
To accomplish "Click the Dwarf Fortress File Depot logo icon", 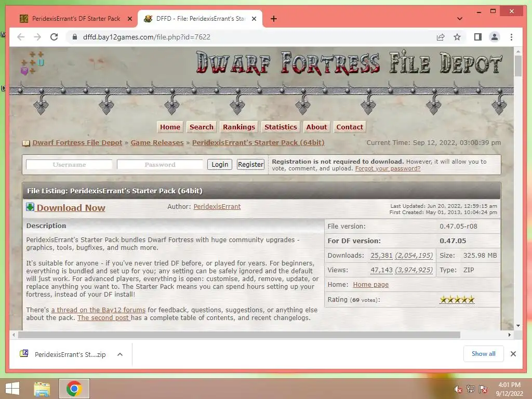I will [32, 63].
